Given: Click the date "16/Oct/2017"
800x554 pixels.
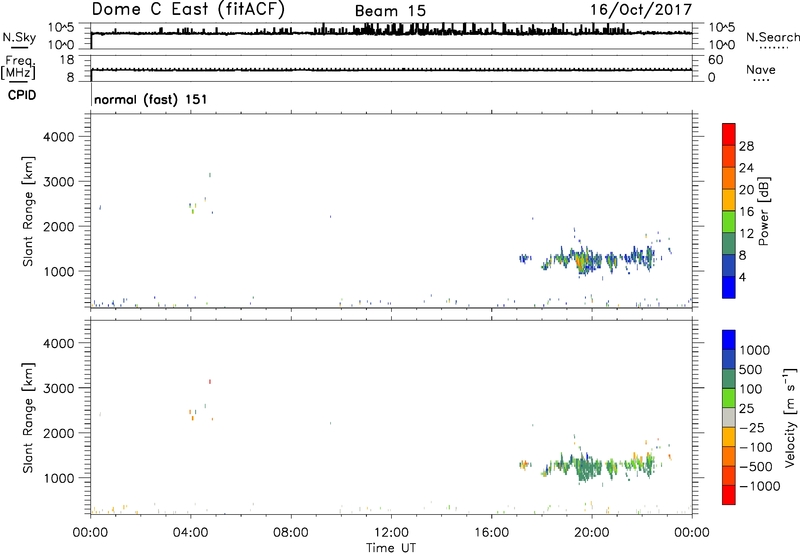Looking at the screenshot, I should coord(641,10).
